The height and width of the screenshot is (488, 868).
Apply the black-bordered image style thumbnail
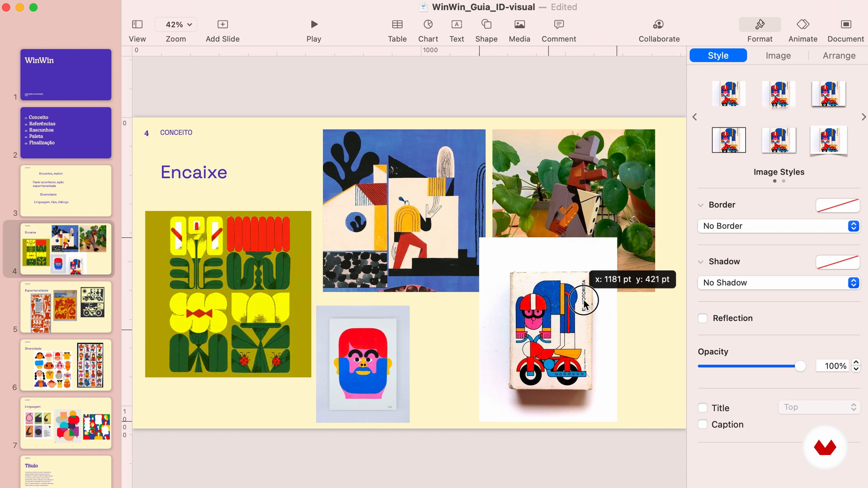[729, 140]
